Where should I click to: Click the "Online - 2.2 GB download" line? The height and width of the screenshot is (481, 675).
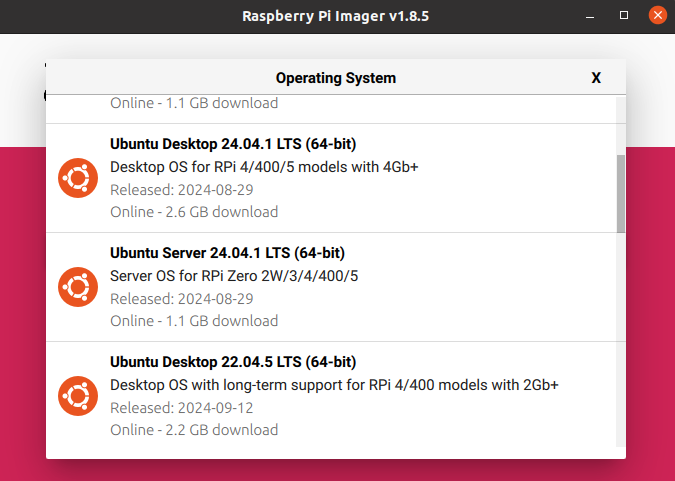194,430
